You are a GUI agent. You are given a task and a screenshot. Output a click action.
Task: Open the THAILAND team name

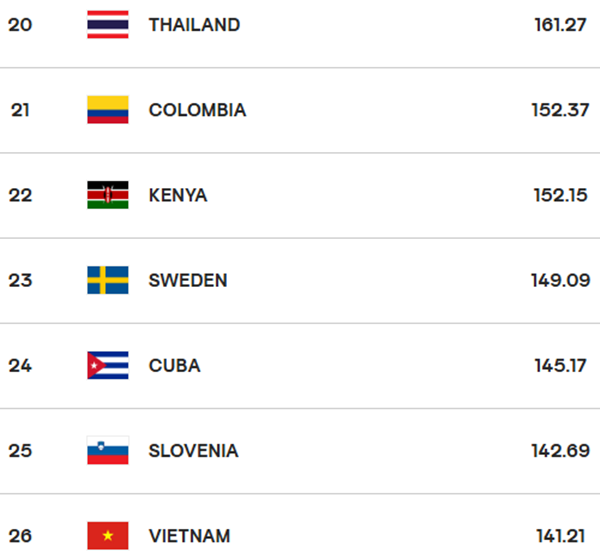click(x=194, y=25)
